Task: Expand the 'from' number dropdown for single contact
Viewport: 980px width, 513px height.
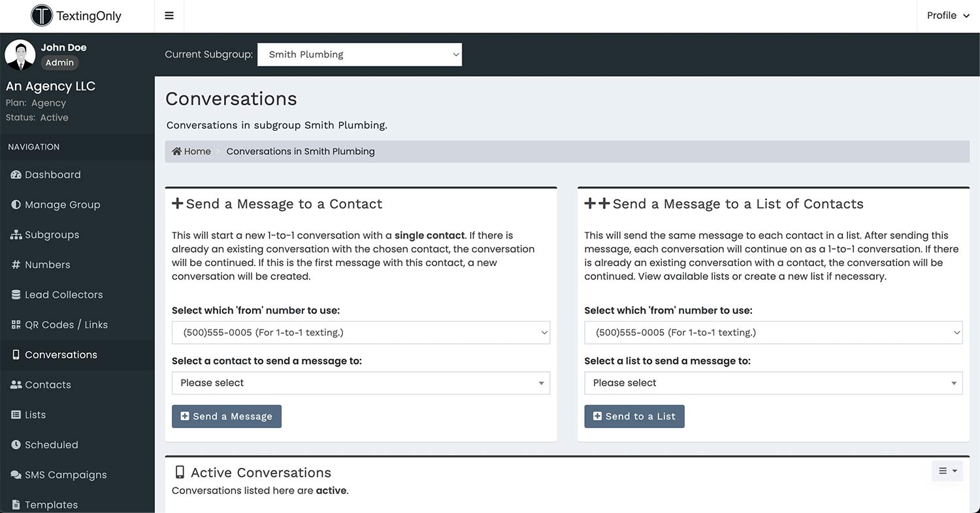Action: click(360, 333)
